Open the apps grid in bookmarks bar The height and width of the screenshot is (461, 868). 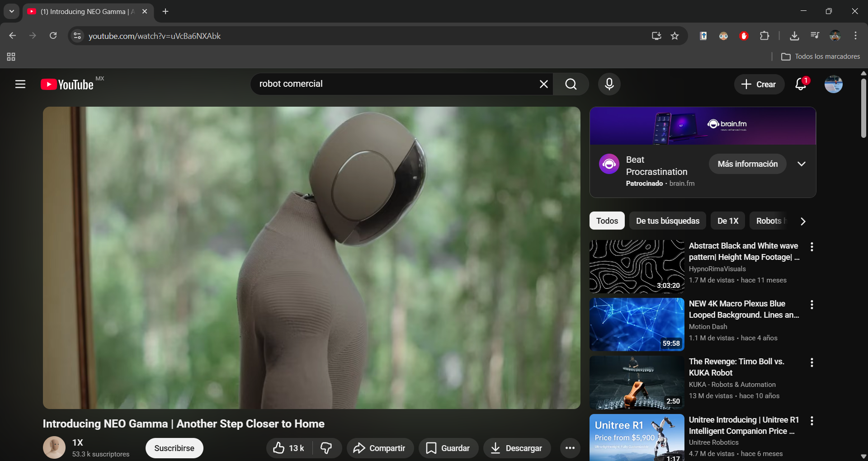[x=11, y=56]
